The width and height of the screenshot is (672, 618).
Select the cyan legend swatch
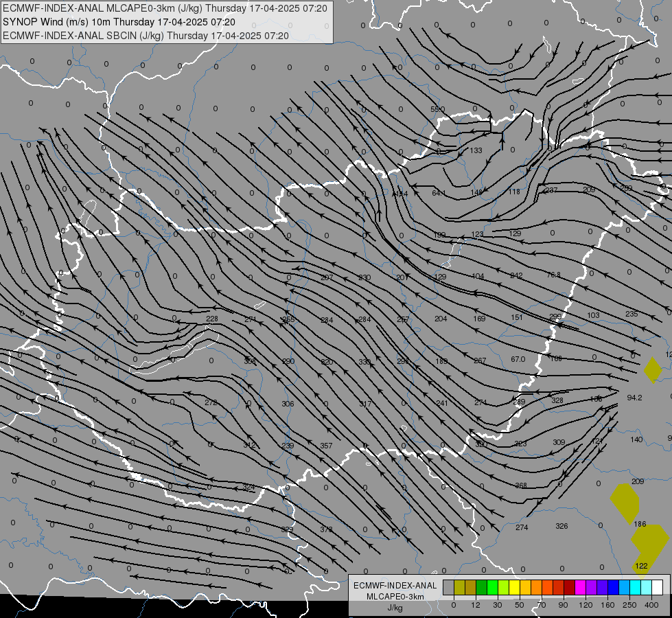point(635,587)
